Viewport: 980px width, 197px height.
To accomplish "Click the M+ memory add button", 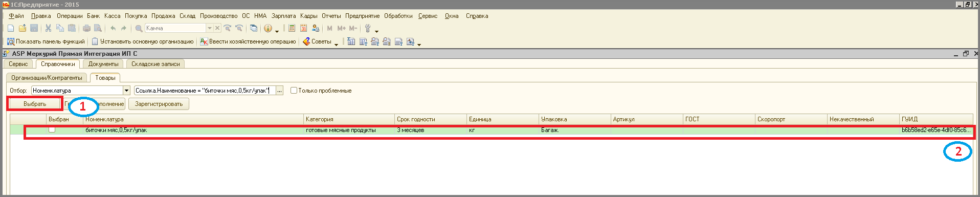I will 341,28.
